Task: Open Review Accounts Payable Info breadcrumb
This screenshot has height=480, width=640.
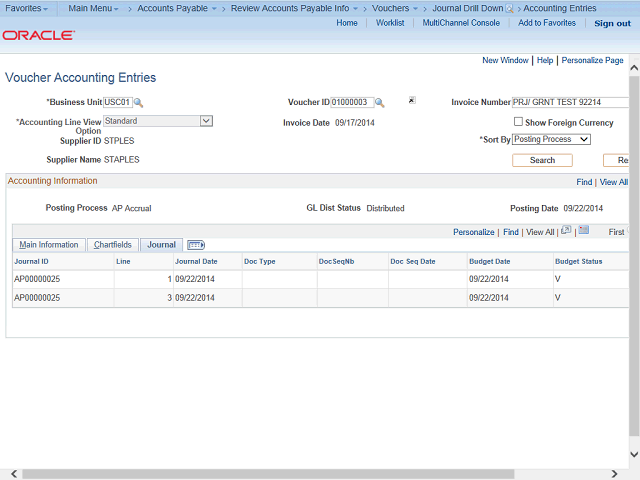Action: pyautogui.click(x=294, y=8)
